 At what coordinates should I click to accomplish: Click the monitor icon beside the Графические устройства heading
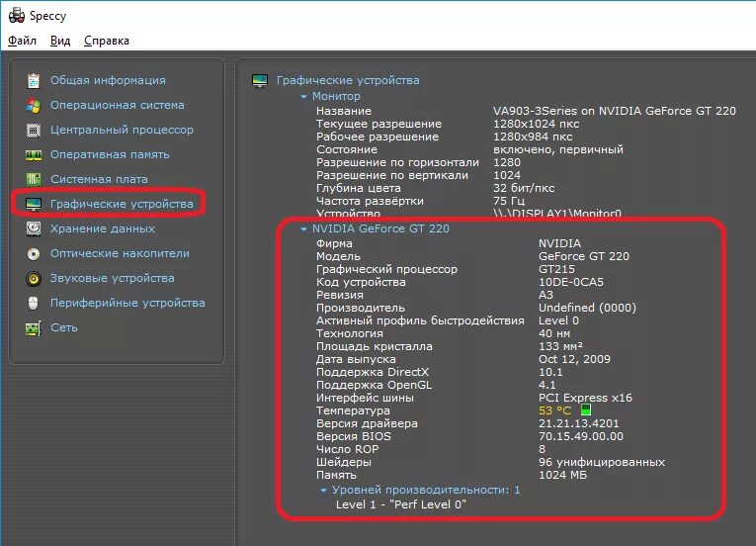tap(260, 81)
